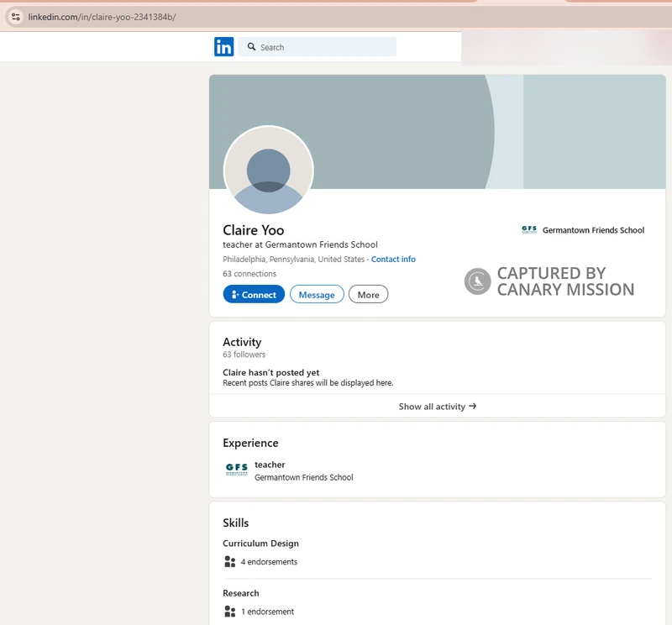The width and height of the screenshot is (672, 625).
Task: Send a message via Message button
Action: click(317, 295)
